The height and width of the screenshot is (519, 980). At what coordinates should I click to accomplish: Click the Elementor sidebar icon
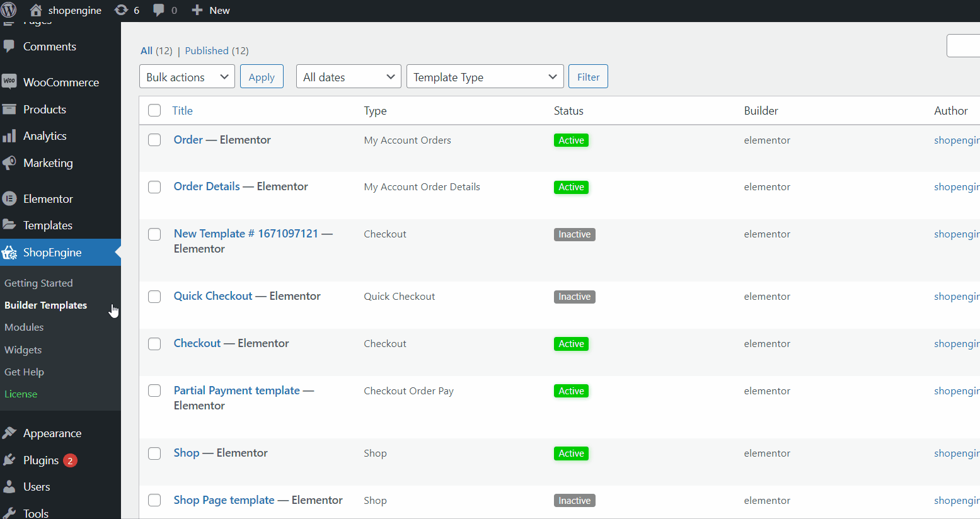coord(9,199)
